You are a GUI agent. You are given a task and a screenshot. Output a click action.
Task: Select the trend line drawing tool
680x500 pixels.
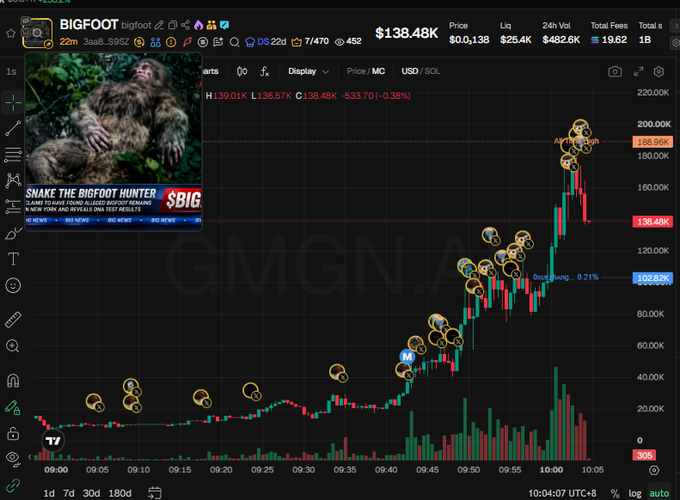point(13,128)
